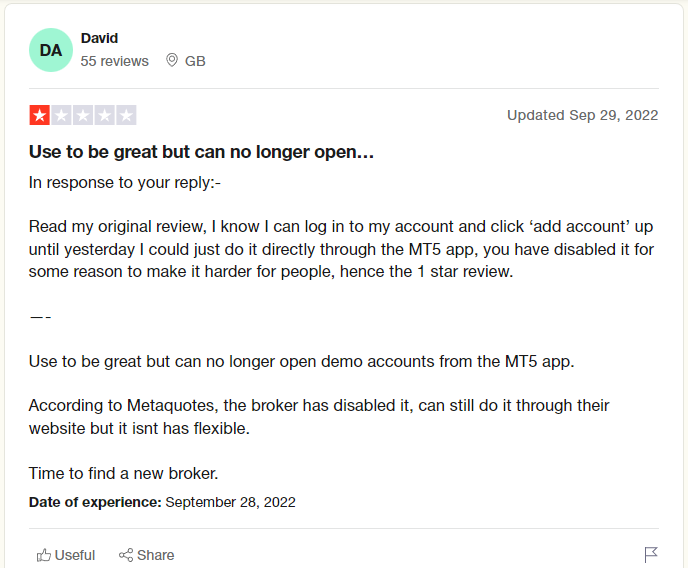Image resolution: width=688 pixels, height=568 pixels.
Task: Click the Updated Sep 29, 2022 date
Action: click(x=583, y=115)
